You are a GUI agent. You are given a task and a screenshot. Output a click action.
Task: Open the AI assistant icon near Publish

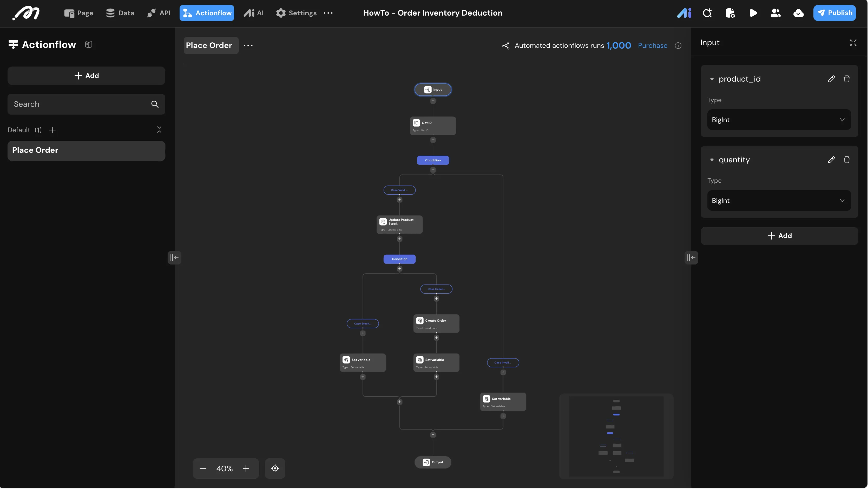[x=684, y=13]
